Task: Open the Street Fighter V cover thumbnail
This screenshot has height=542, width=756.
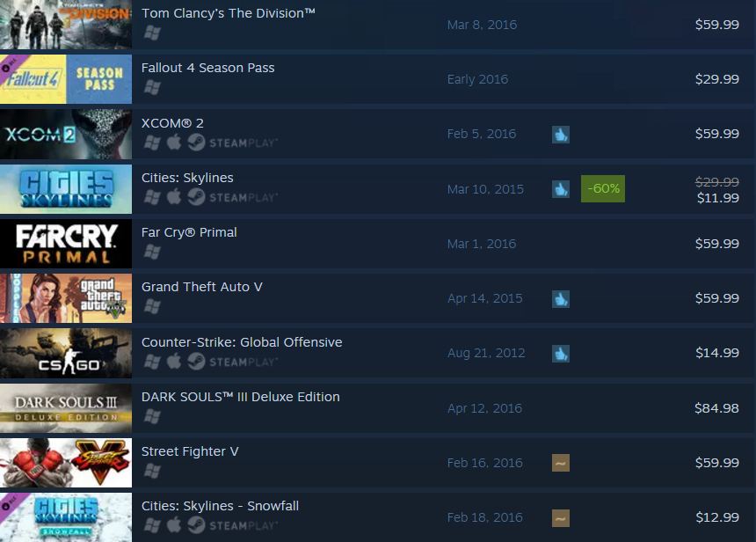Action: 66,463
